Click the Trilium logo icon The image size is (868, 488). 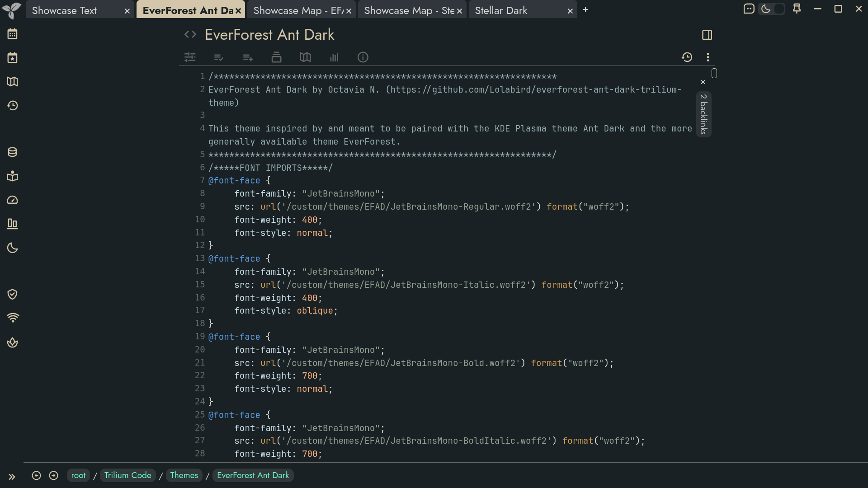[x=12, y=10]
